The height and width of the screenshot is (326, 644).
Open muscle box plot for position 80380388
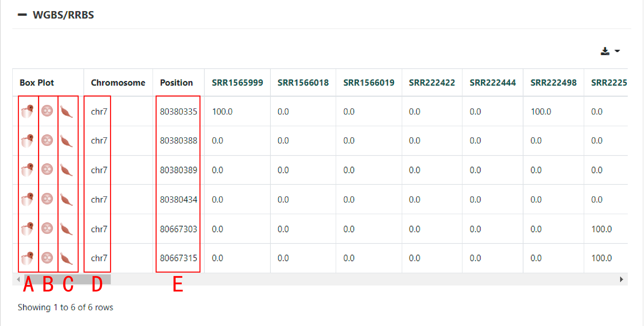[66, 141]
